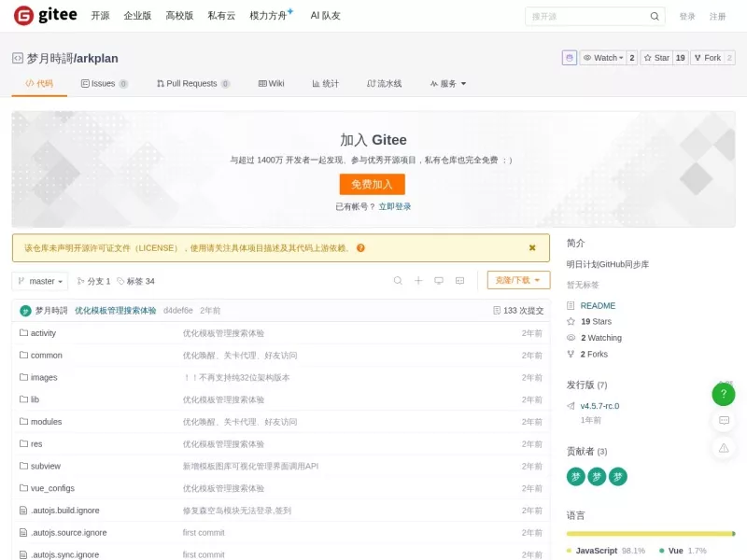Open the subview folder
Viewport: 747px width, 560px height.
(45, 466)
